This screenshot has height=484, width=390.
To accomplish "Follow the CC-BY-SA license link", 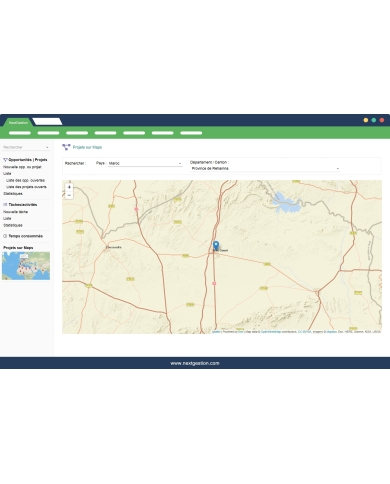I will click(x=304, y=332).
